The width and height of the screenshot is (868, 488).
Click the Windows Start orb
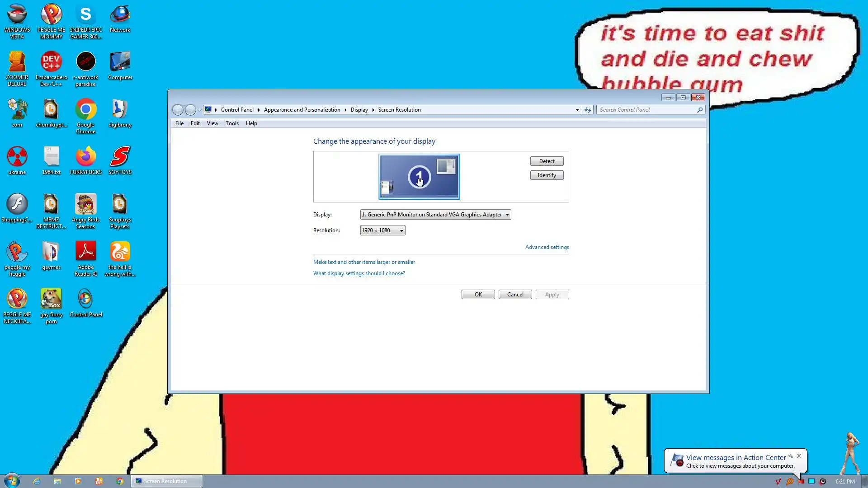[x=12, y=481]
